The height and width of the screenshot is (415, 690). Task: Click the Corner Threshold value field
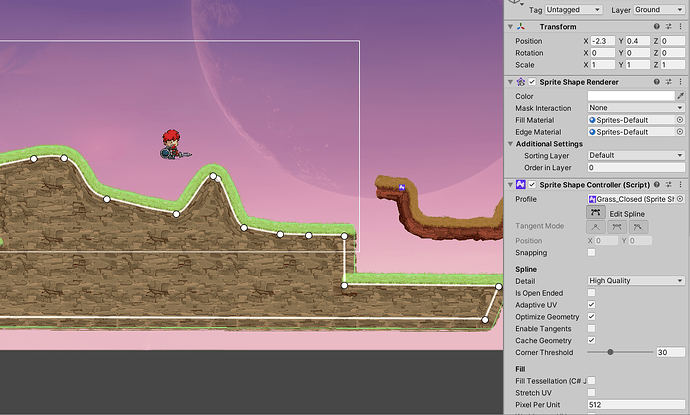point(670,352)
